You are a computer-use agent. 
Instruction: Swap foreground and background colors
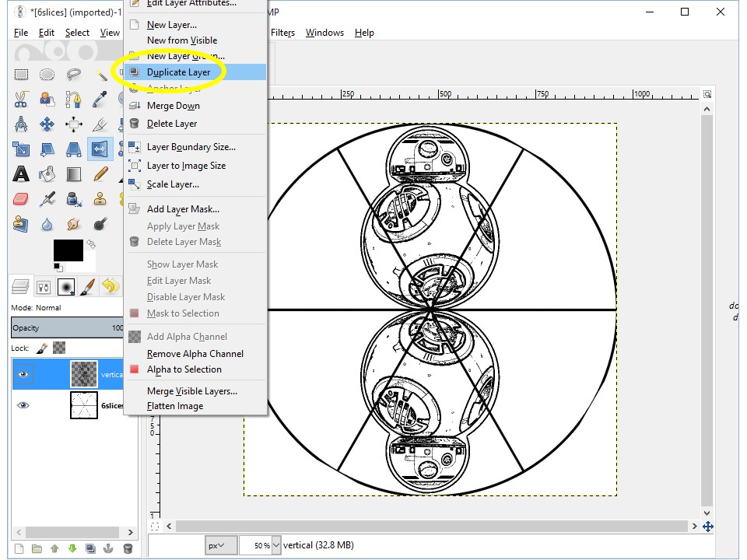90,244
